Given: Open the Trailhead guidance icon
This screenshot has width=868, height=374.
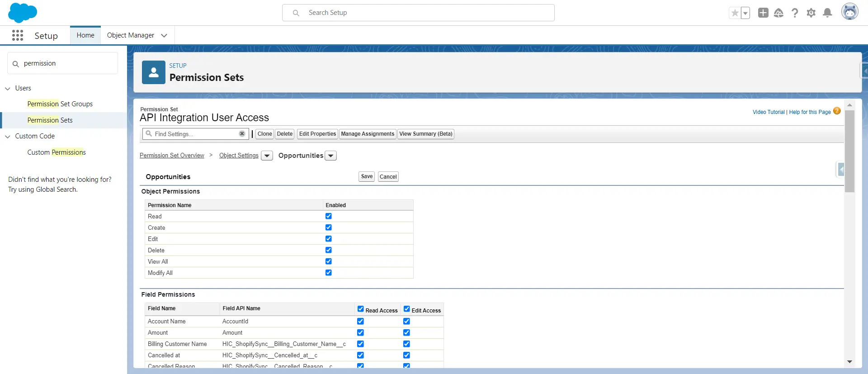Looking at the screenshot, I should 778,13.
